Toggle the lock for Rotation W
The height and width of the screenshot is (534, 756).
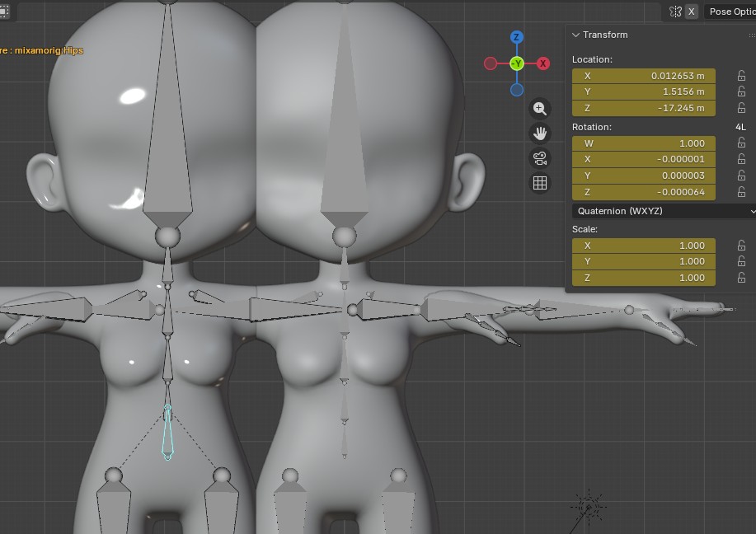tap(741, 143)
